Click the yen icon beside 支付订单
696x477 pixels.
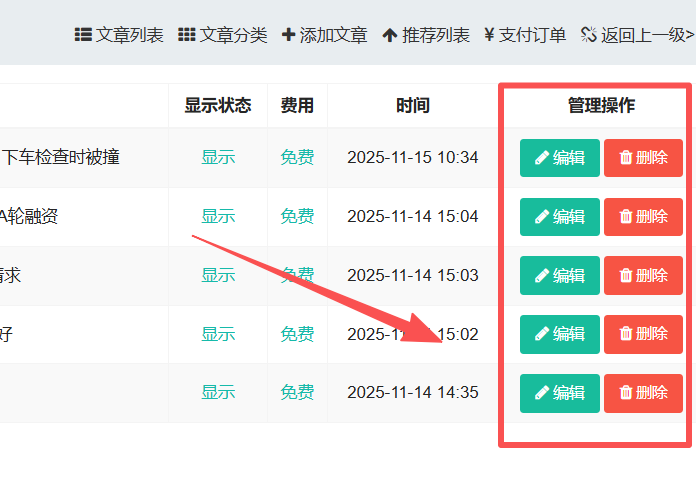[489, 35]
